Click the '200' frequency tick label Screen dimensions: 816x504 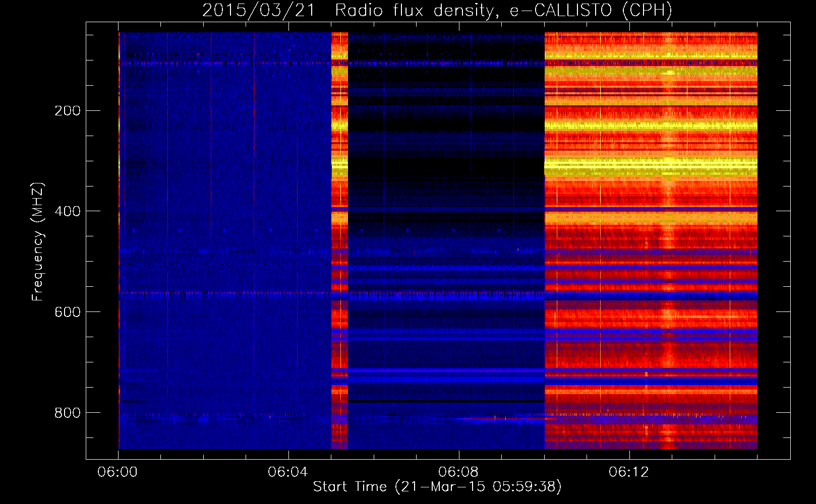click(68, 110)
